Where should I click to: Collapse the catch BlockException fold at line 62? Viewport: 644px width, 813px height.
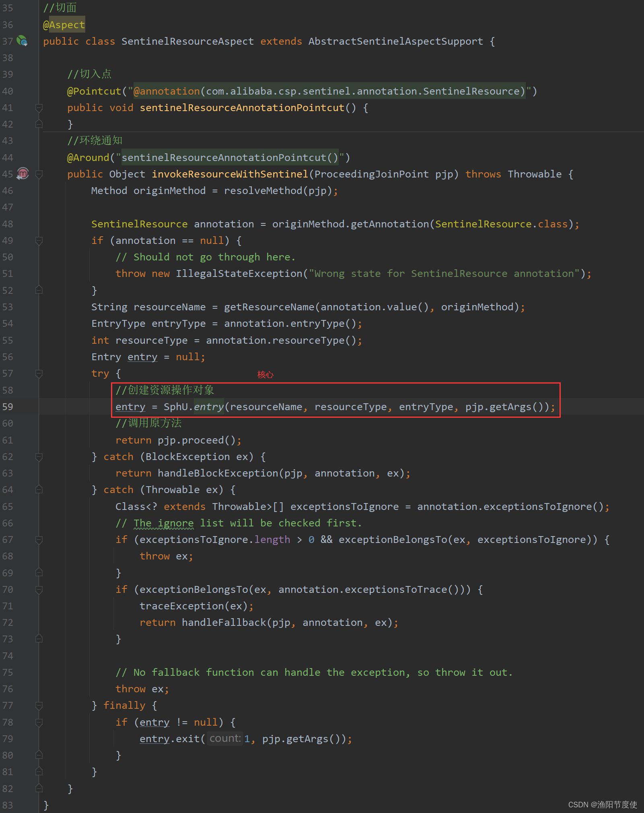[39, 457]
